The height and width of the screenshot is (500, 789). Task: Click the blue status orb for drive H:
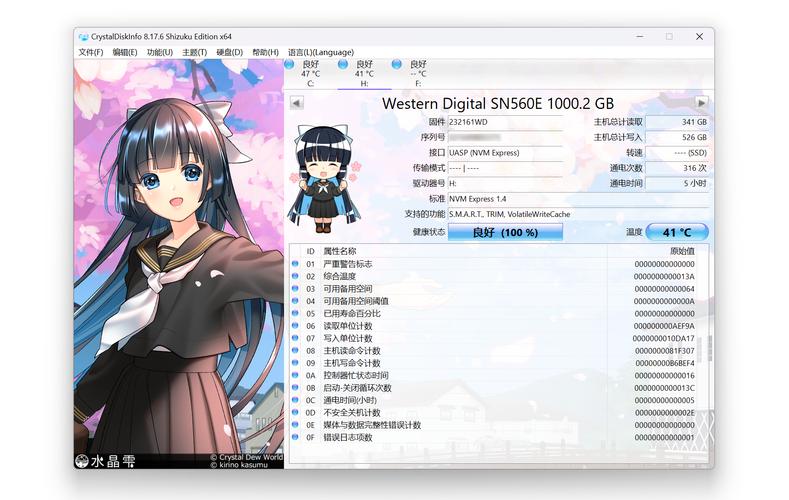[343, 64]
